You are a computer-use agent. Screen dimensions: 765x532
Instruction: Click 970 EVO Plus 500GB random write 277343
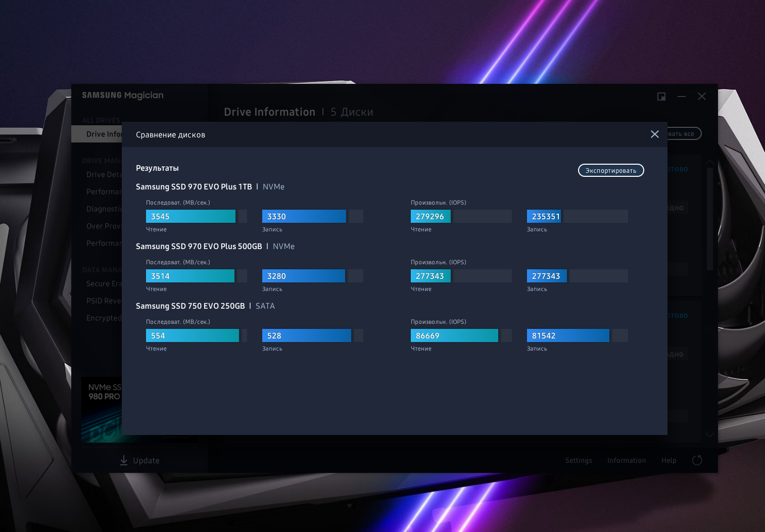(x=546, y=276)
